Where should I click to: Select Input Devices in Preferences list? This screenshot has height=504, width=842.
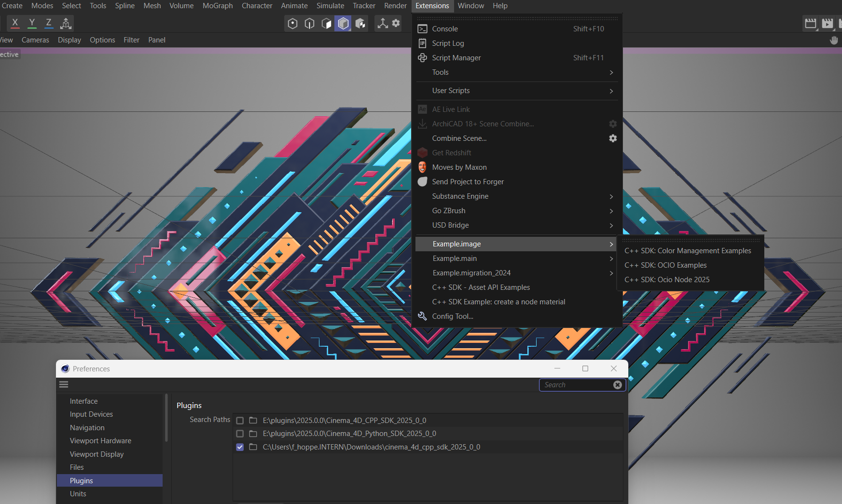(110, 414)
